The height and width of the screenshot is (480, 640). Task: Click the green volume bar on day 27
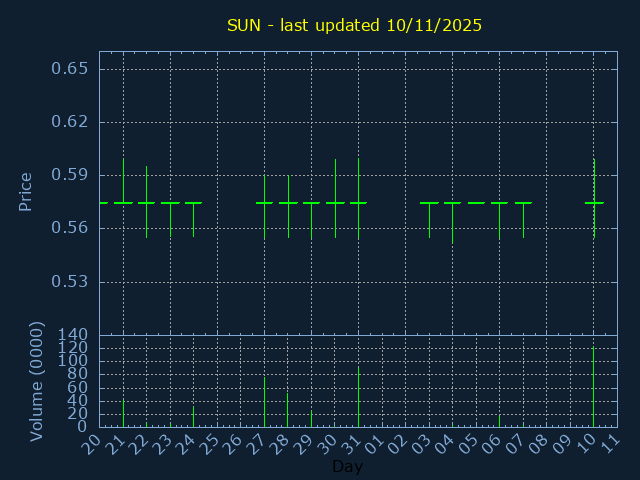[264, 402]
